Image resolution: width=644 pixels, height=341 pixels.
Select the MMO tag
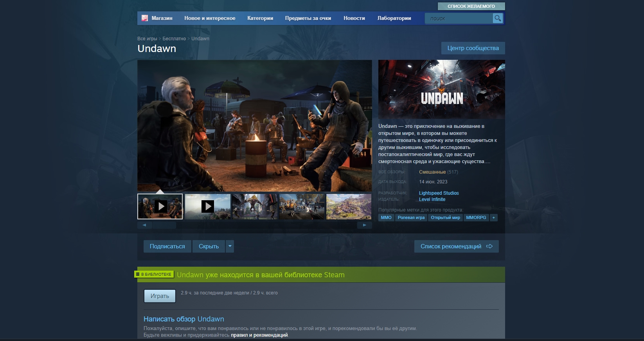386,217
